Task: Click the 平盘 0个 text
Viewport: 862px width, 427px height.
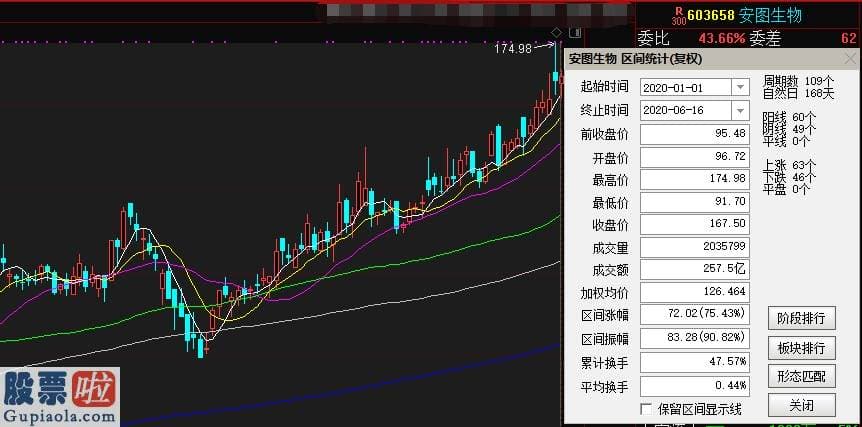Action: (787, 190)
